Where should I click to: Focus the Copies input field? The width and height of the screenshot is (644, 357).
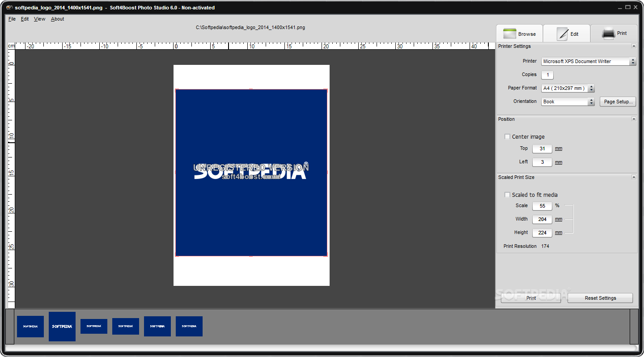[x=547, y=75]
